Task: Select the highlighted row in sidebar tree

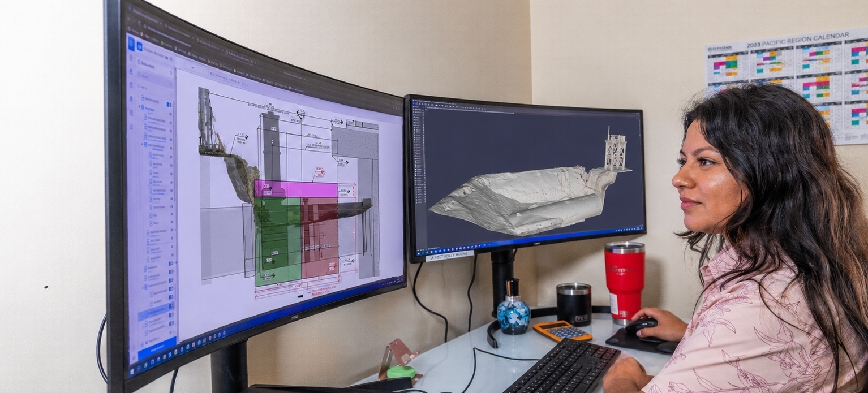Action: click(157, 313)
